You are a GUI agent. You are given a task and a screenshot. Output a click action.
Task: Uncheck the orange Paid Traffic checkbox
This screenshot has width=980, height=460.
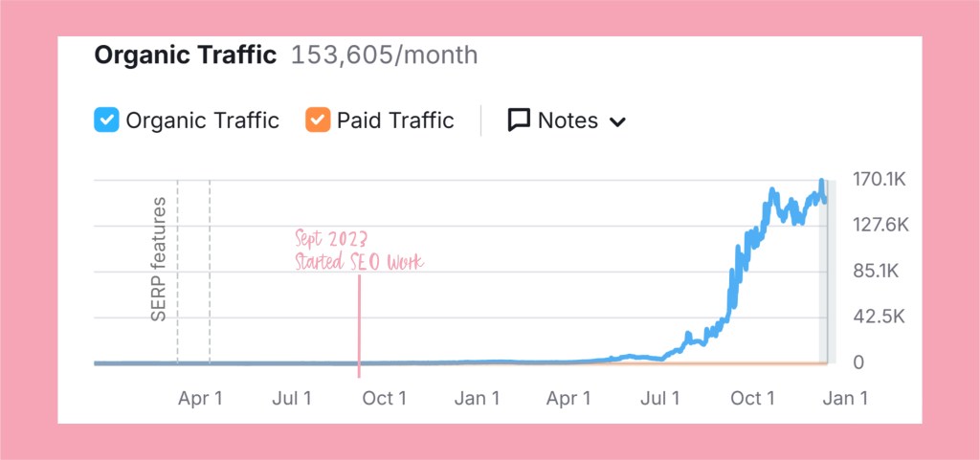[x=318, y=120]
